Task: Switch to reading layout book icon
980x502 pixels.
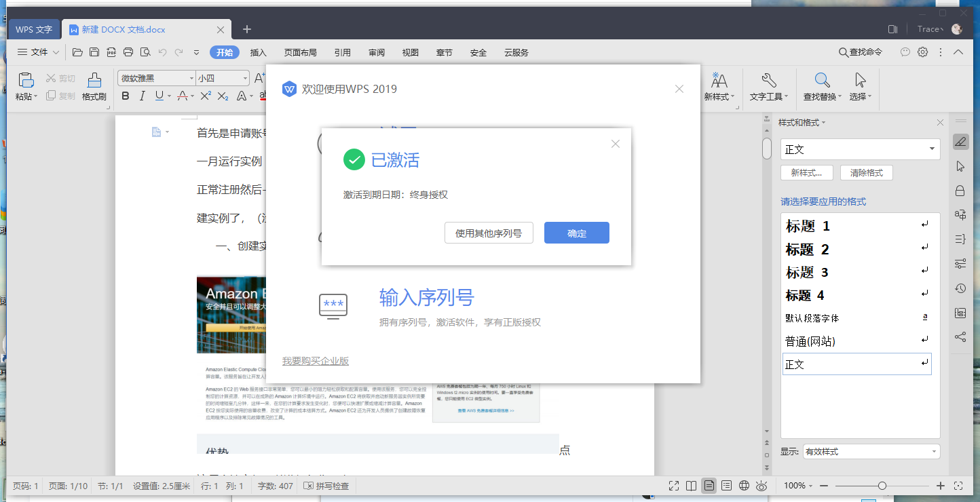Action: tap(692, 486)
